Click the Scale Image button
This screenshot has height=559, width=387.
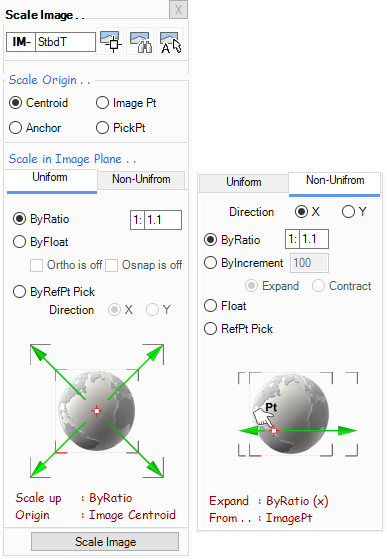pyautogui.click(x=105, y=542)
